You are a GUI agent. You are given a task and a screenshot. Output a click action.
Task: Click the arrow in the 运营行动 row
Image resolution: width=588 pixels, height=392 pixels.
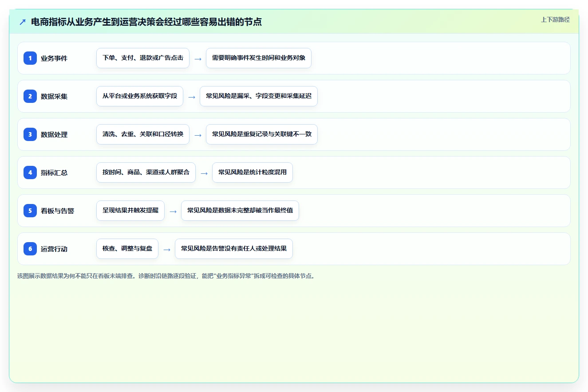tap(167, 249)
